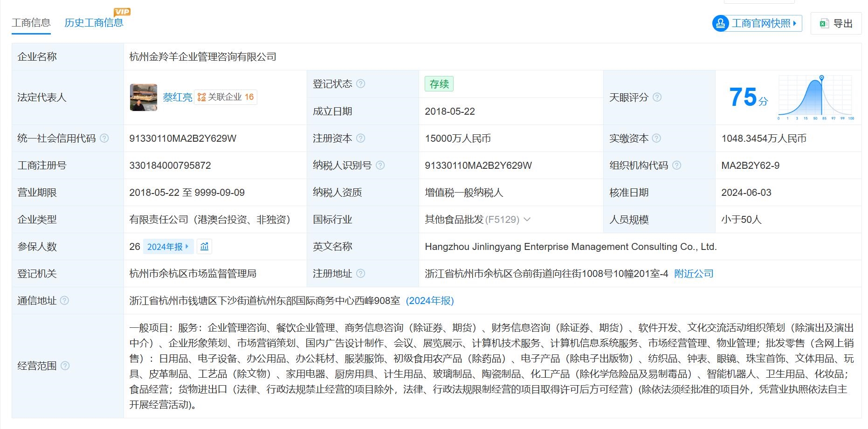Click help icon beside 注册资本

point(360,138)
